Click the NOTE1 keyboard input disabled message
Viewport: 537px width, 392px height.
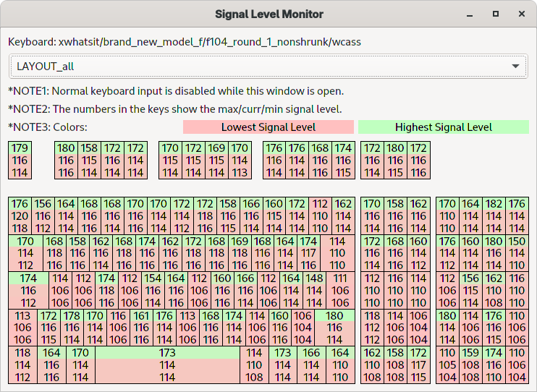[x=176, y=91]
